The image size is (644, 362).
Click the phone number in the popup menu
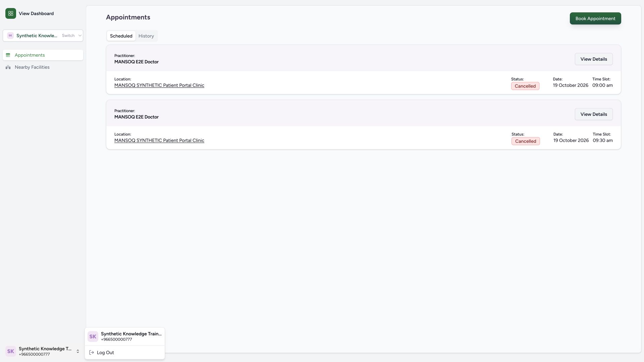[x=116, y=340]
